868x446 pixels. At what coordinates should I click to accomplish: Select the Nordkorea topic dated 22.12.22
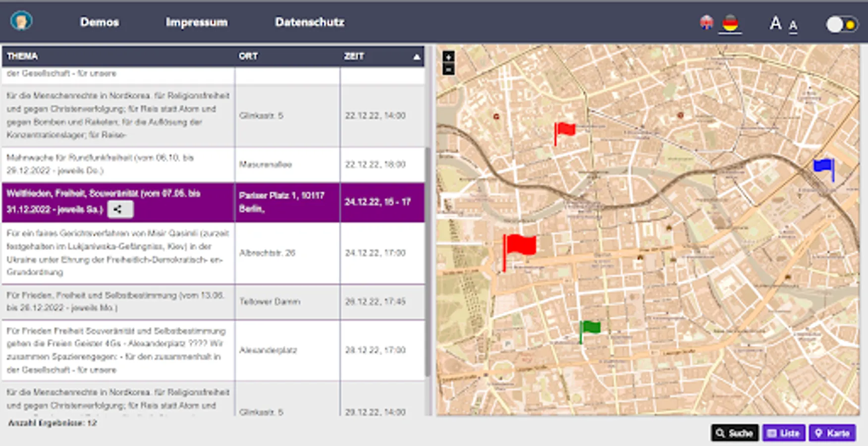pyautogui.click(x=118, y=115)
